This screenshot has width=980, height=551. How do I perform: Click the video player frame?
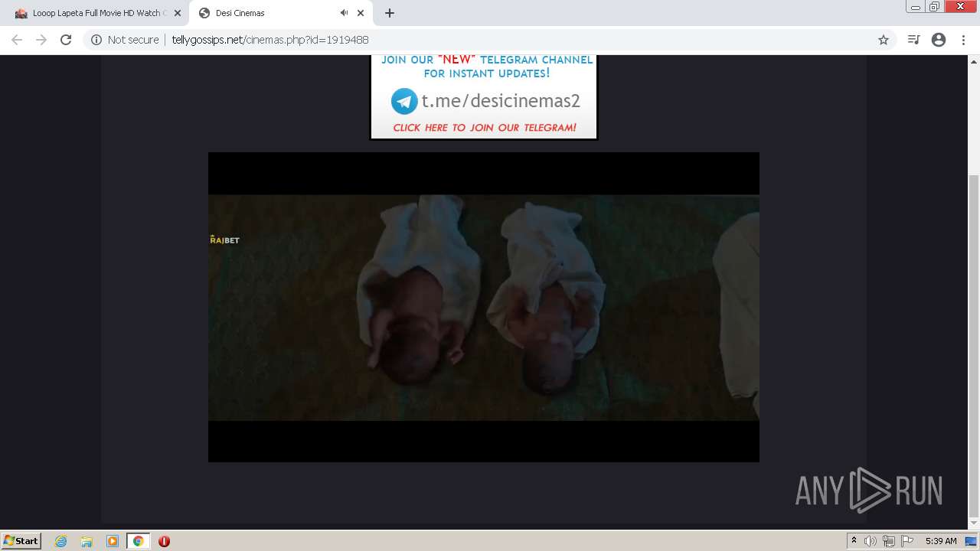coord(484,307)
